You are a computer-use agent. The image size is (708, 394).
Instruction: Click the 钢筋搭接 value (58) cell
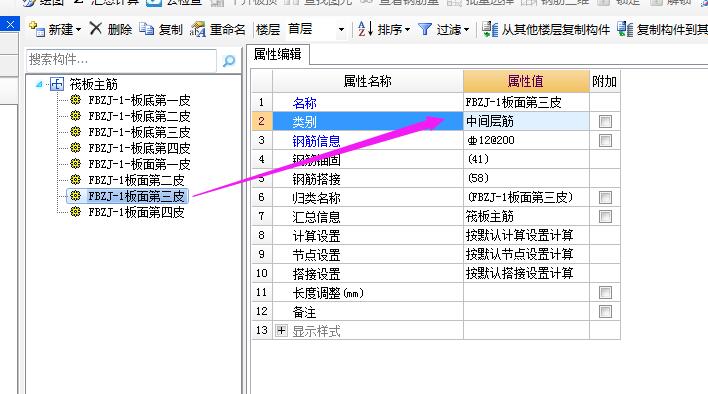pos(526,178)
